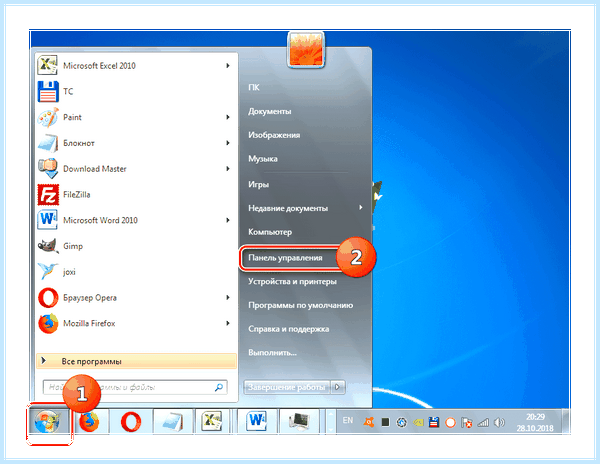Open Устройства и принтеры
The width and height of the screenshot is (600, 464).
pyautogui.click(x=292, y=282)
